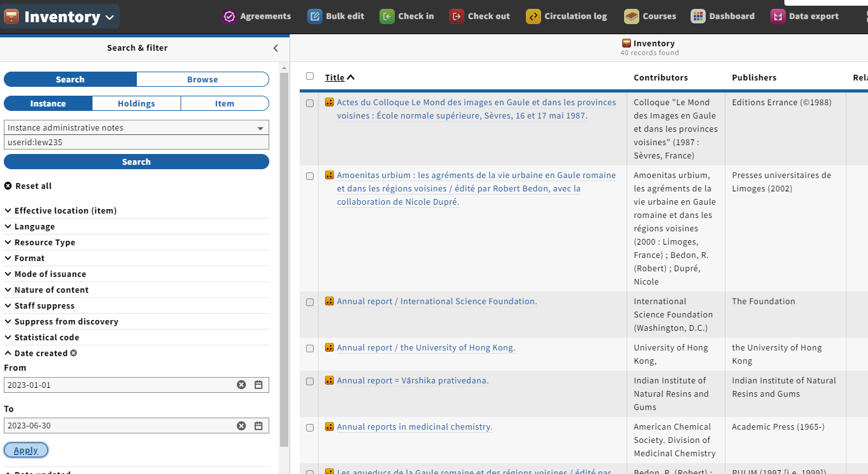868x474 pixels.
Task: Collapse the Search & filter pane
Action: 276,48
